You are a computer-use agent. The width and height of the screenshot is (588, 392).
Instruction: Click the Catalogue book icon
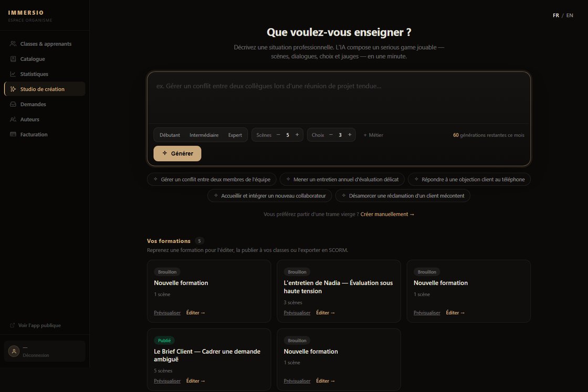(x=13, y=59)
